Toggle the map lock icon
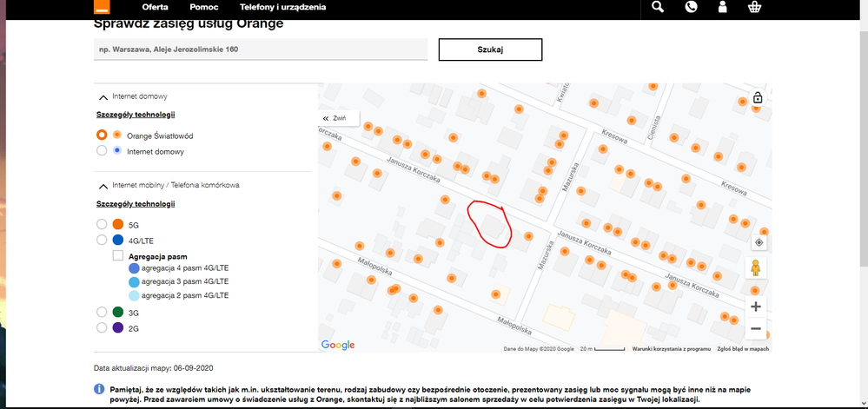Screen dimensions: 868x409 pyautogui.click(x=758, y=97)
